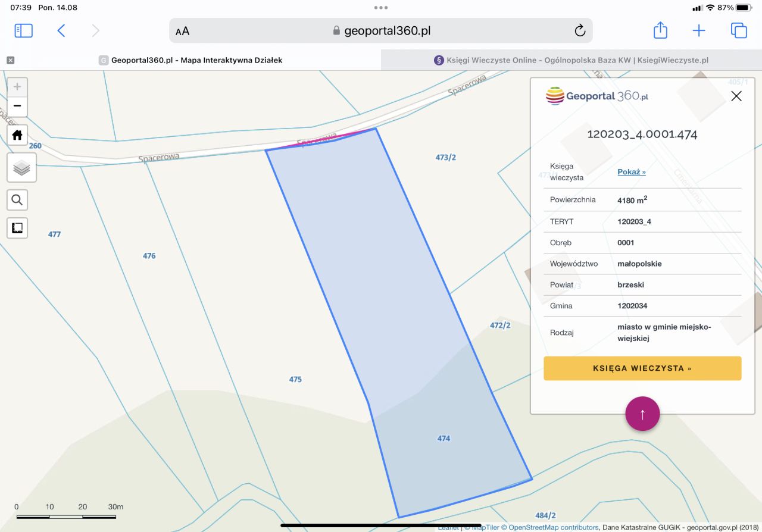This screenshot has height=532, width=762.
Task: Switch to Księgi Wieczyste Online tab
Action: [571, 60]
